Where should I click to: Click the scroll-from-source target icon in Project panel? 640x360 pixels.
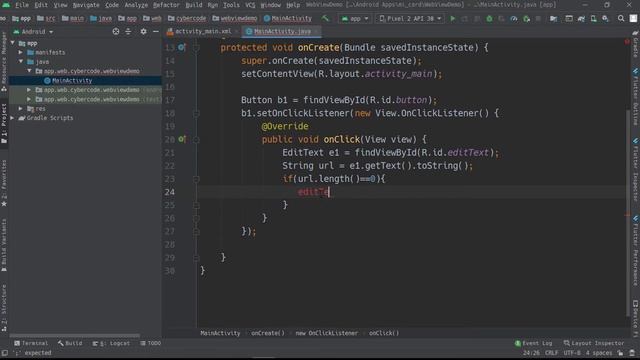coord(116,31)
